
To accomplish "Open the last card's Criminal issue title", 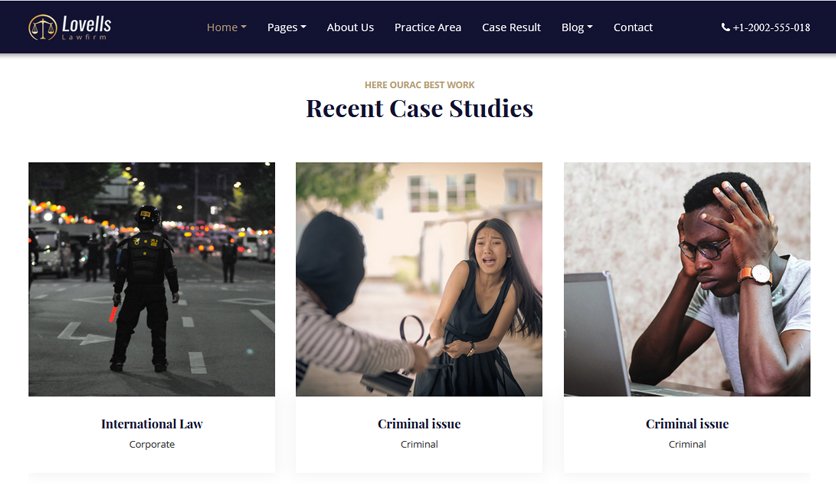I will point(687,424).
